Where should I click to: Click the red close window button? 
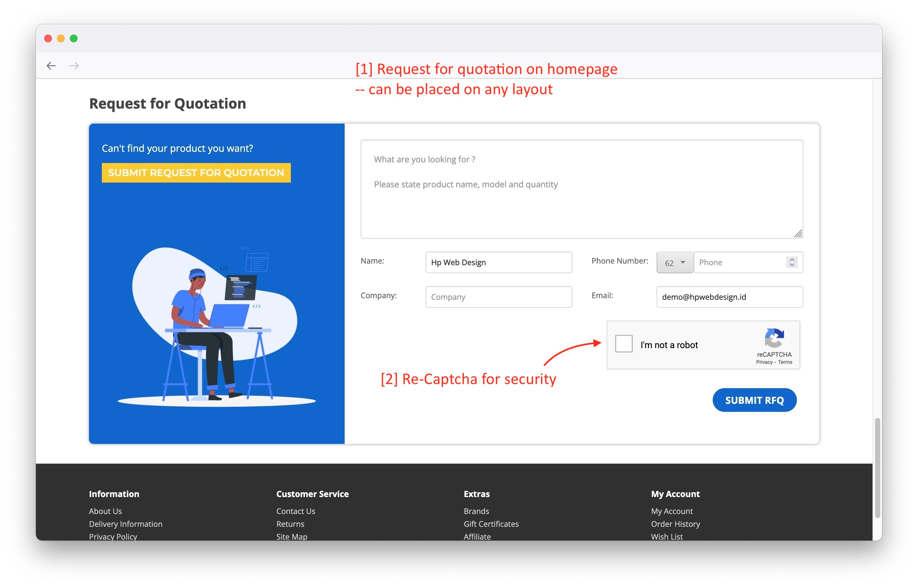point(48,38)
